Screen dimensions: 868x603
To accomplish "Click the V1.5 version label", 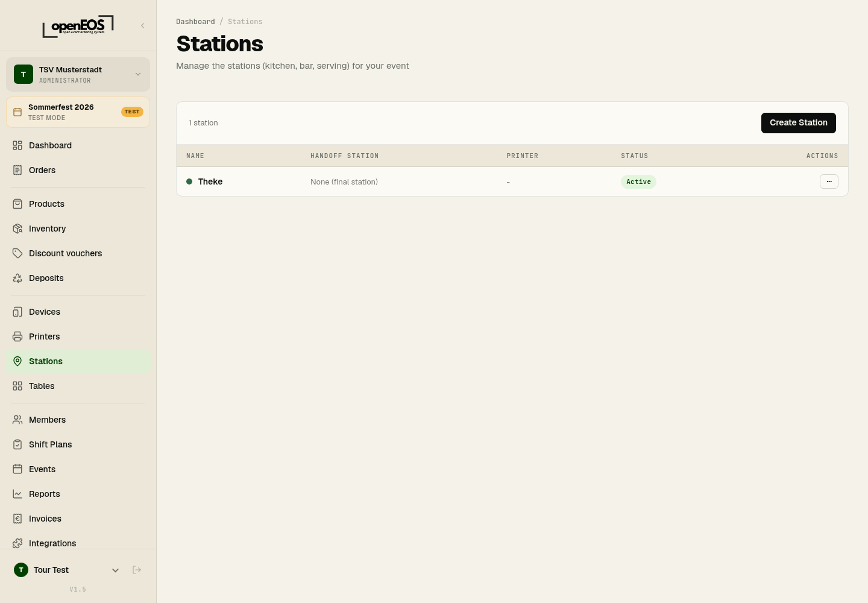I will point(78,589).
